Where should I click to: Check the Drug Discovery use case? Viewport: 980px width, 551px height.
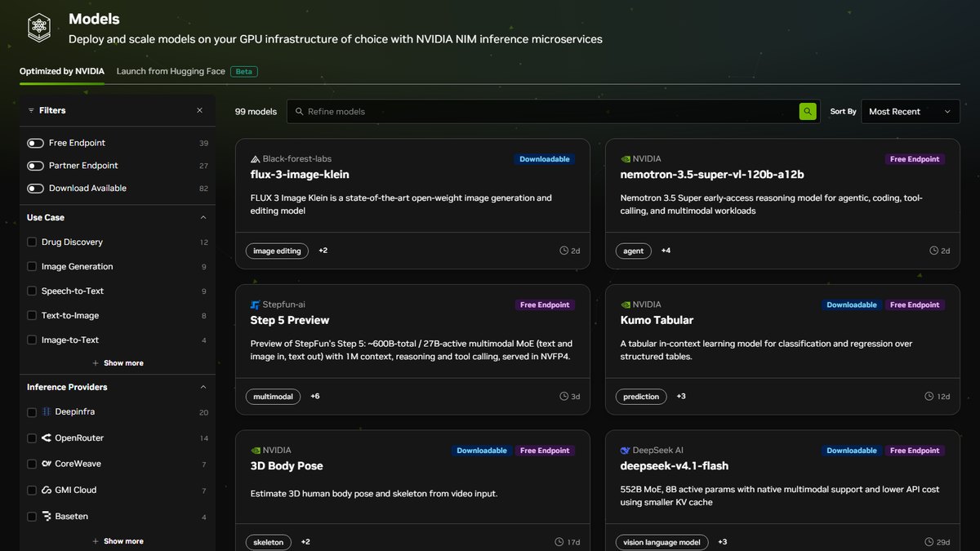click(32, 242)
